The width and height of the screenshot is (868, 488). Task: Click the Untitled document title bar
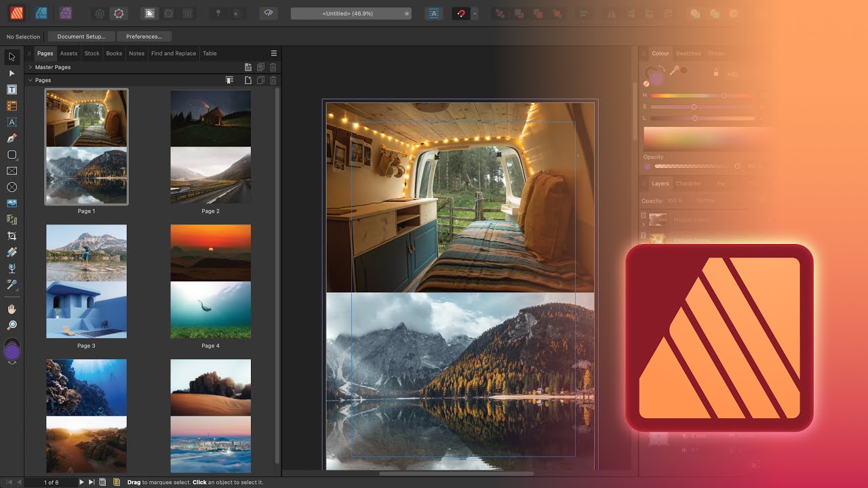(x=351, y=14)
